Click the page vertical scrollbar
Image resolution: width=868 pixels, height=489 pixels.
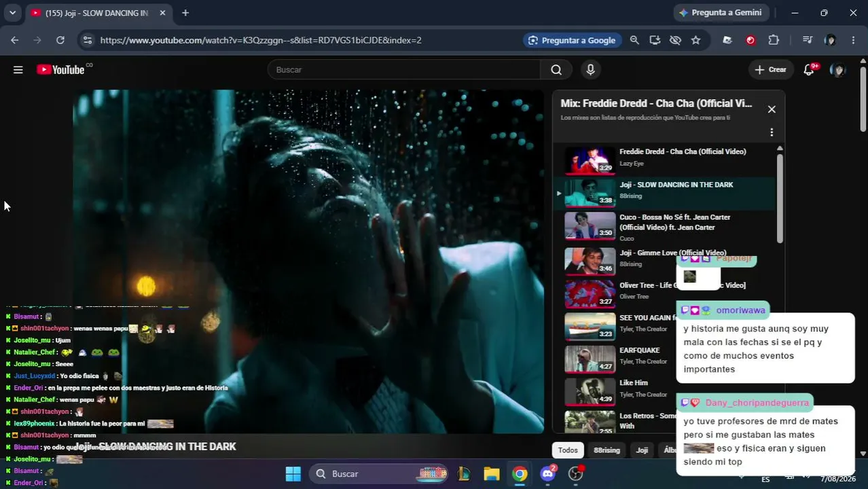(863, 98)
